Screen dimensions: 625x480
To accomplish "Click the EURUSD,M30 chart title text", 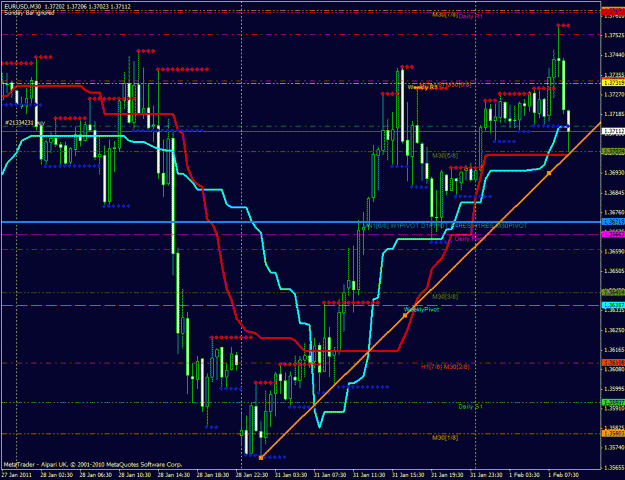I will pyautogui.click(x=21, y=7).
